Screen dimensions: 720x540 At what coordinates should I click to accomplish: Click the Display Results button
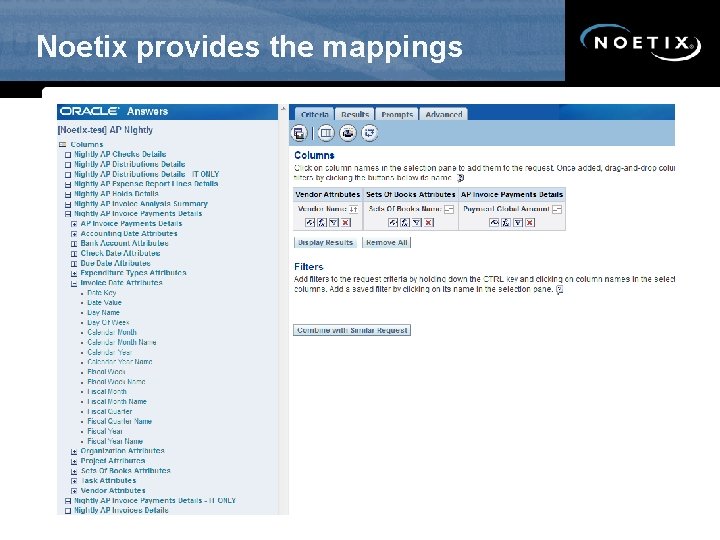[x=326, y=242]
